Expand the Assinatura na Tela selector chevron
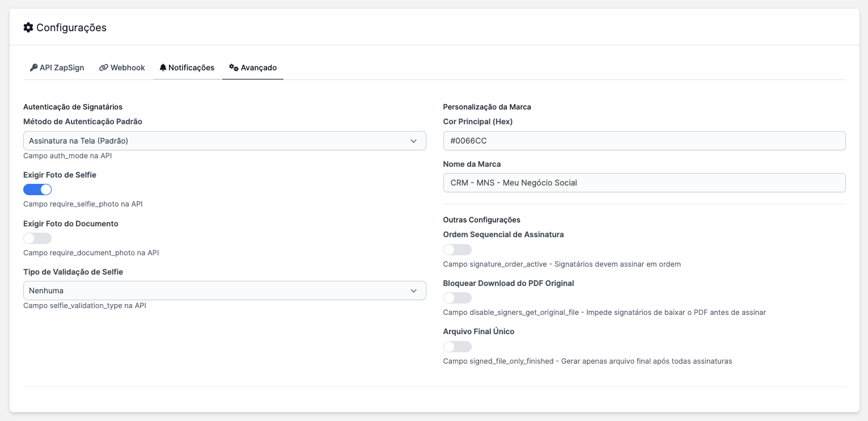Screen dimensions: 868x421 point(414,140)
